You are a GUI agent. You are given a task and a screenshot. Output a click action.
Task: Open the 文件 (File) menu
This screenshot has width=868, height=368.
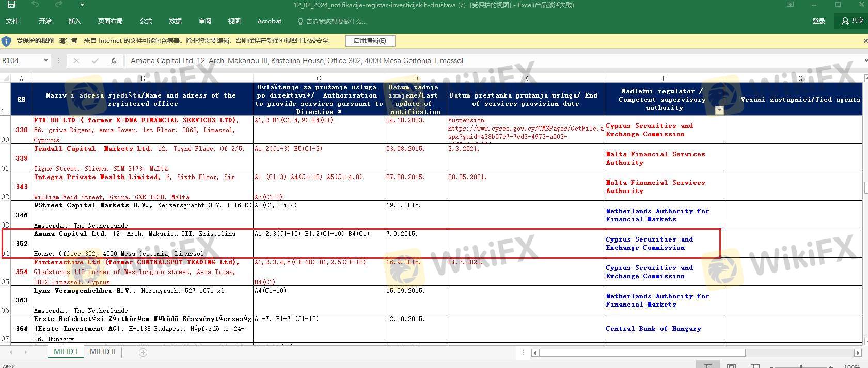click(x=12, y=21)
